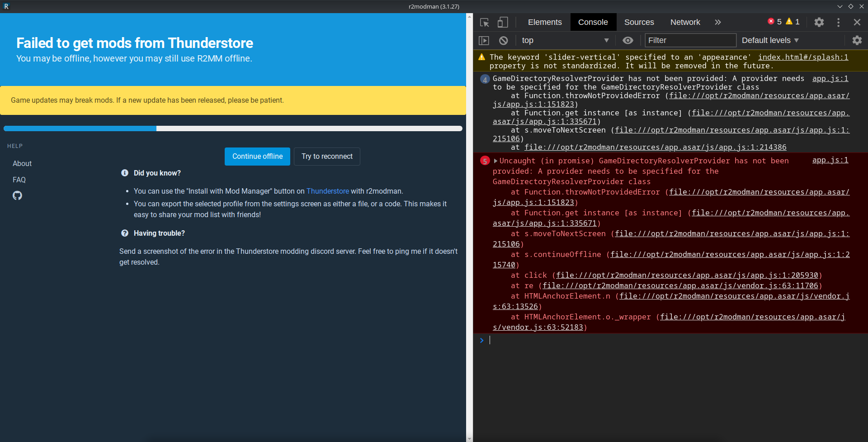Expand the Uncaught promise error message
This screenshot has width=868, height=442.
tap(495, 161)
